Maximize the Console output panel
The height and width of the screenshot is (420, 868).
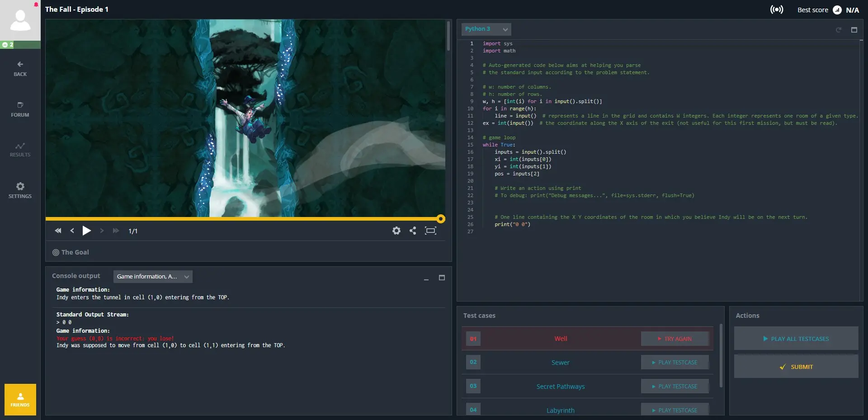(x=442, y=278)
